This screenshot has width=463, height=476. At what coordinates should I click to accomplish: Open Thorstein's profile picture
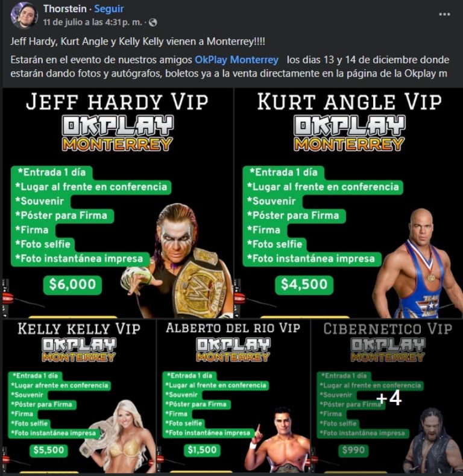[24, 15]
